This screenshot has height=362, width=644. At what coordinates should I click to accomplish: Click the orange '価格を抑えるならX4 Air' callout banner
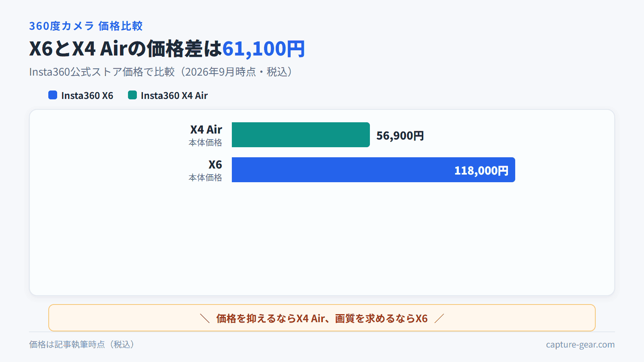[x=322, y=318]
